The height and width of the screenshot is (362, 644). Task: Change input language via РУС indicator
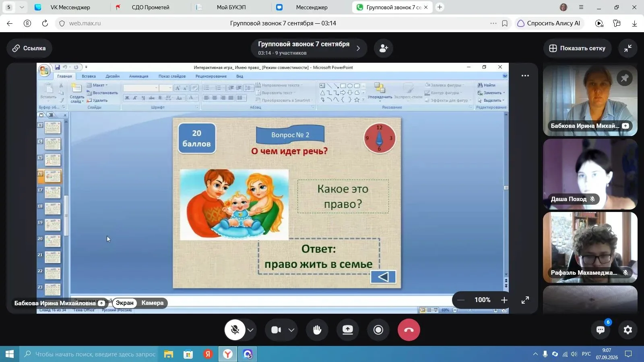coord(586,354)
